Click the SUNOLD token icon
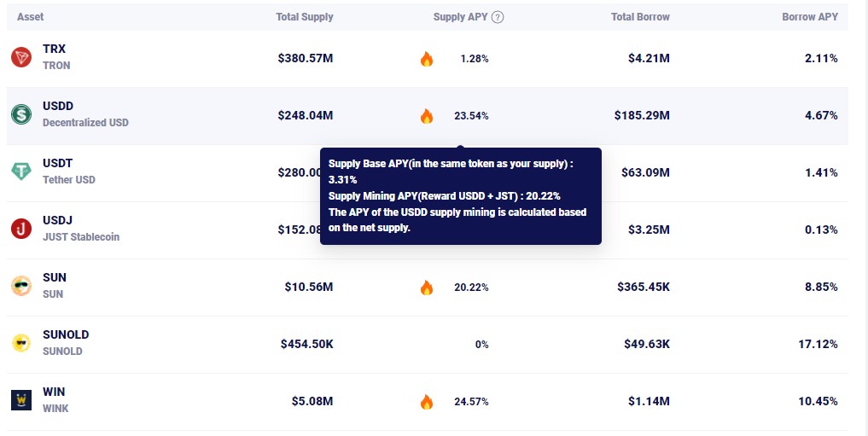 click(21, 343)
